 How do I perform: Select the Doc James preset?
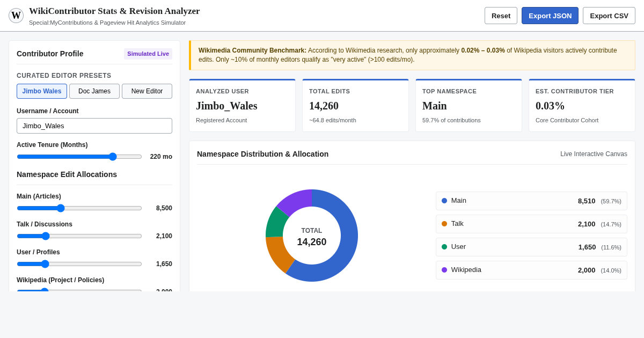pyautogui.click(x=94, y=91)
